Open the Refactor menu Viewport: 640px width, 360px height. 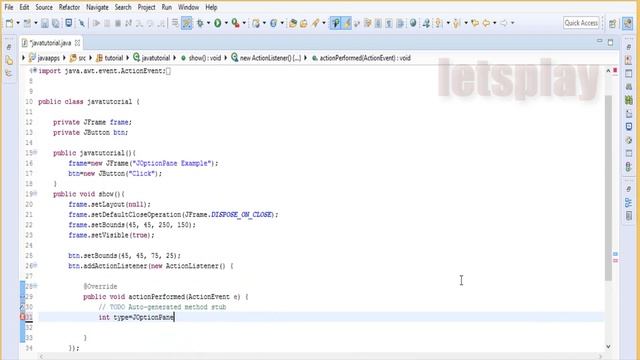pyautogui.click(x=69, y=7)
